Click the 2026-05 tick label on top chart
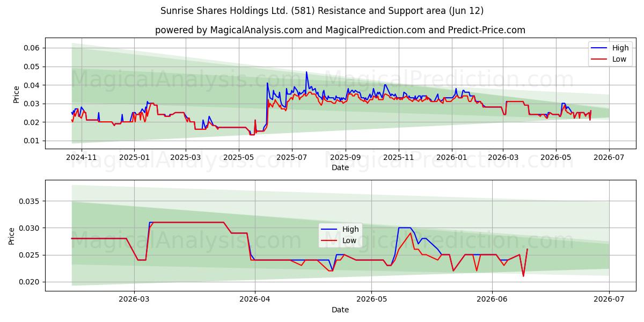This screenshot has width=644, height=322. (555, 158)
